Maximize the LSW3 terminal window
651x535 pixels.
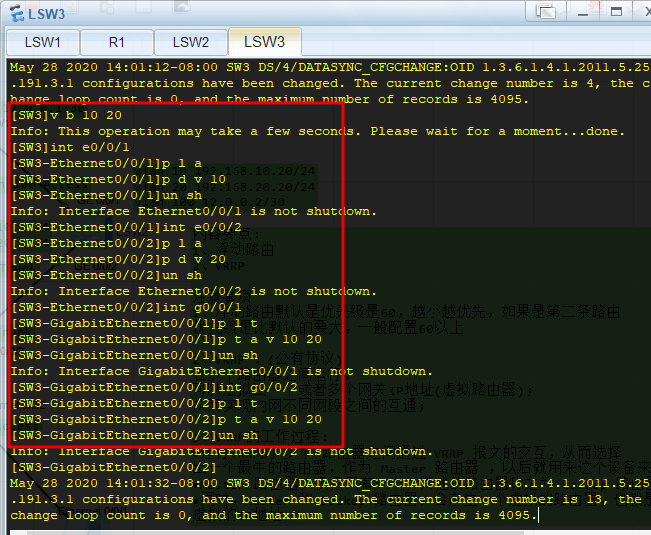(x=617, y=11)
